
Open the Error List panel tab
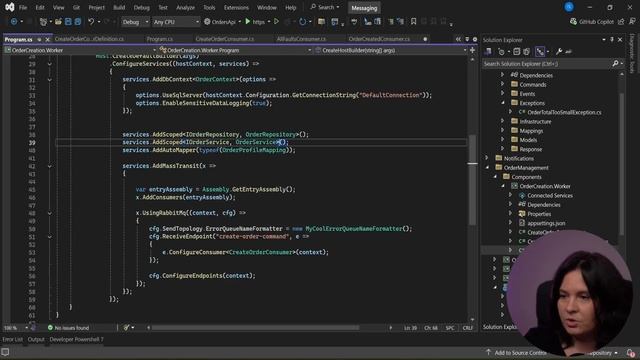click(13, 340)
